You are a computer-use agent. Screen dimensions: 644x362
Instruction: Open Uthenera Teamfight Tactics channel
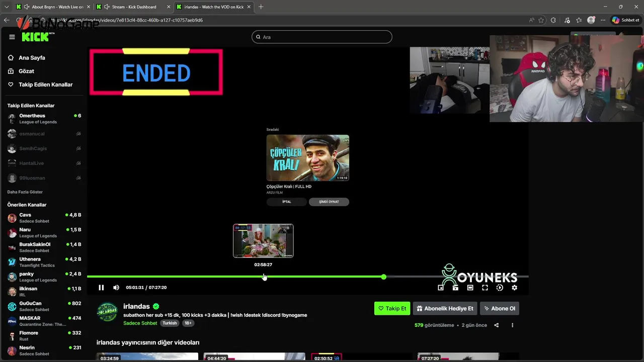[x=44, y=262]
